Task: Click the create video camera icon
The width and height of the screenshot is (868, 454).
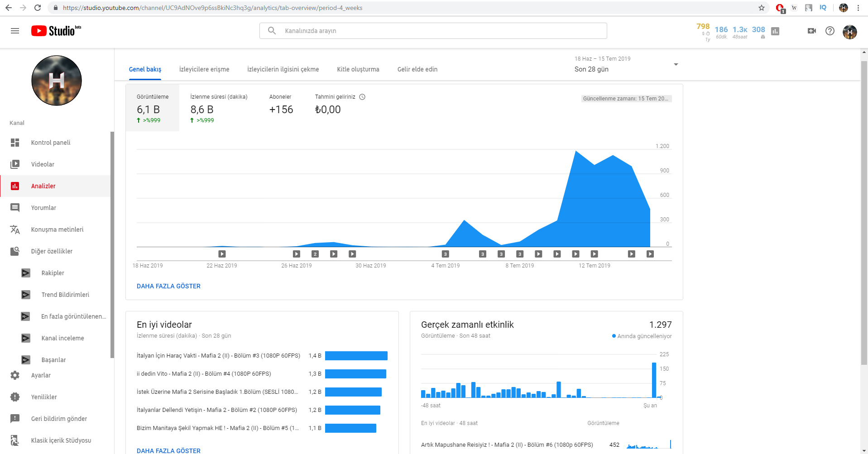Action: pyautogui.click(x=812, y=31)
